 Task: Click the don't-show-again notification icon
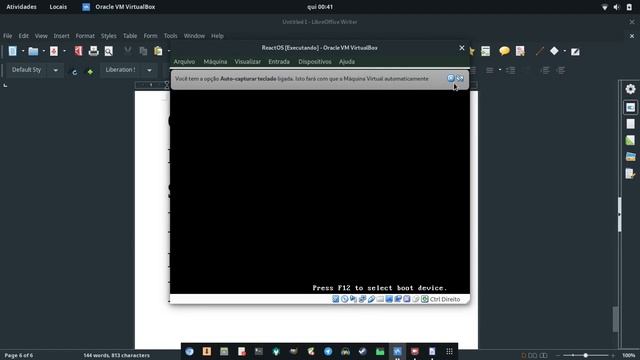tap(460, 78)
